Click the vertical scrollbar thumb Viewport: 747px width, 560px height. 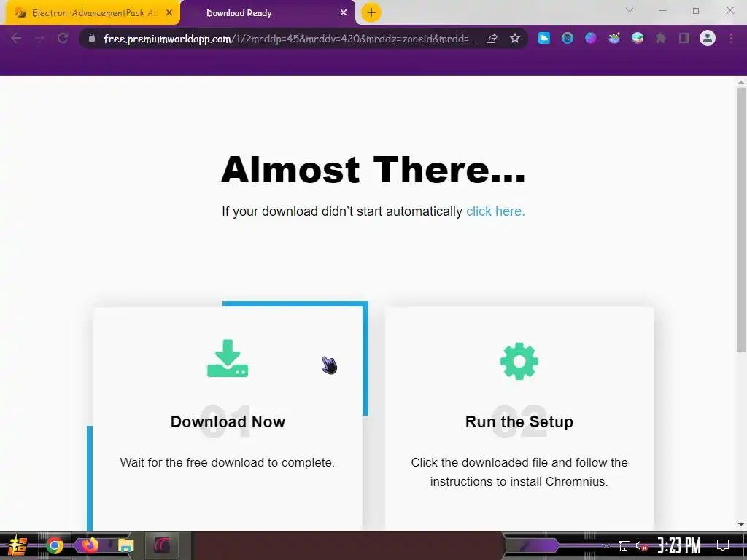(741, 219)
